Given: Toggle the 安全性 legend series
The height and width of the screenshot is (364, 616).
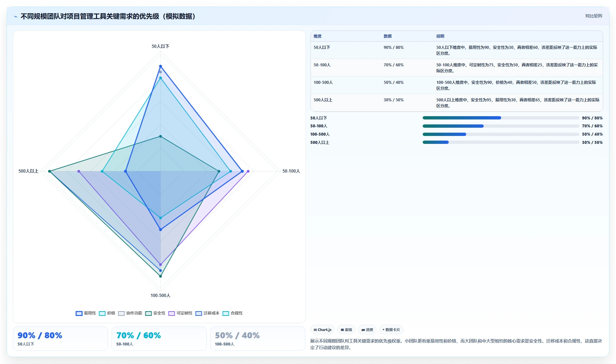Looking at the screenshot, I should click(x=155, y=313).
